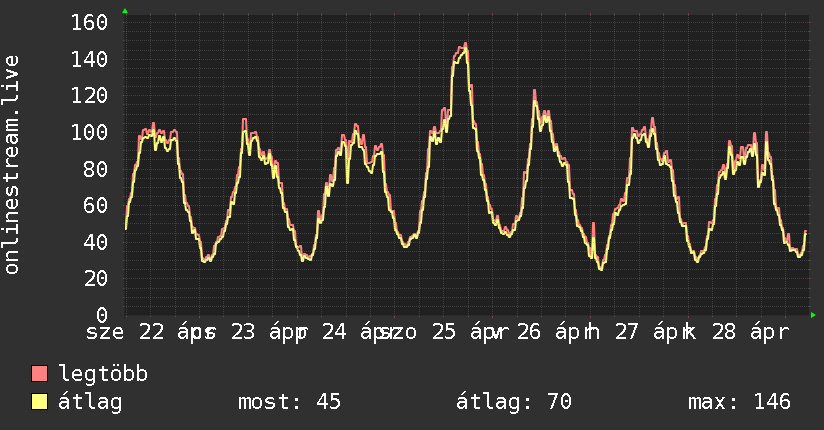Click the 140 y-axis label
824x430 pixels.
coord(89,59)
